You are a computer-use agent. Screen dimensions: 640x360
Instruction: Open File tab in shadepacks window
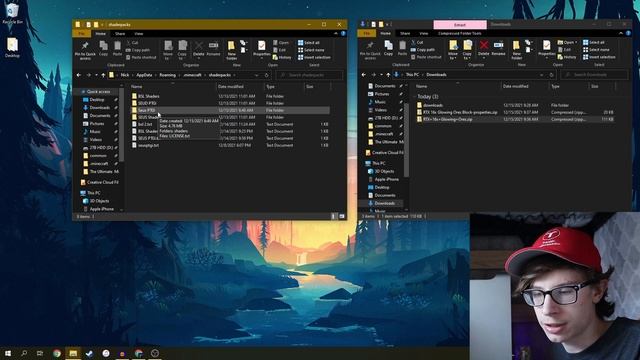[x=81, y=33]
